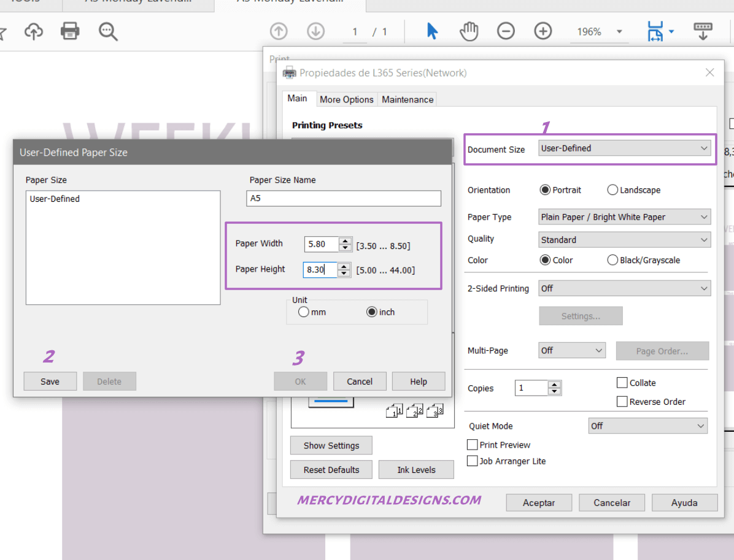Open the Maintenance tab

pyautogui.click(x=407, y=99)
